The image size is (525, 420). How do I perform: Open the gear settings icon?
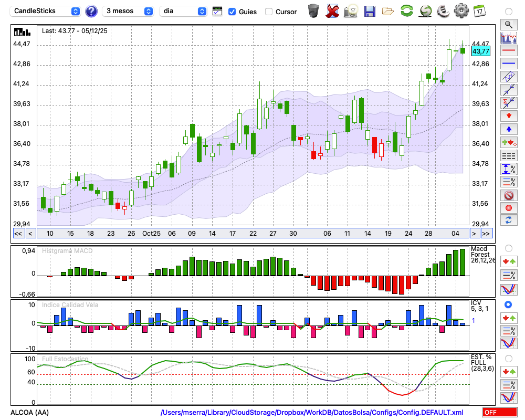(461, 11)
